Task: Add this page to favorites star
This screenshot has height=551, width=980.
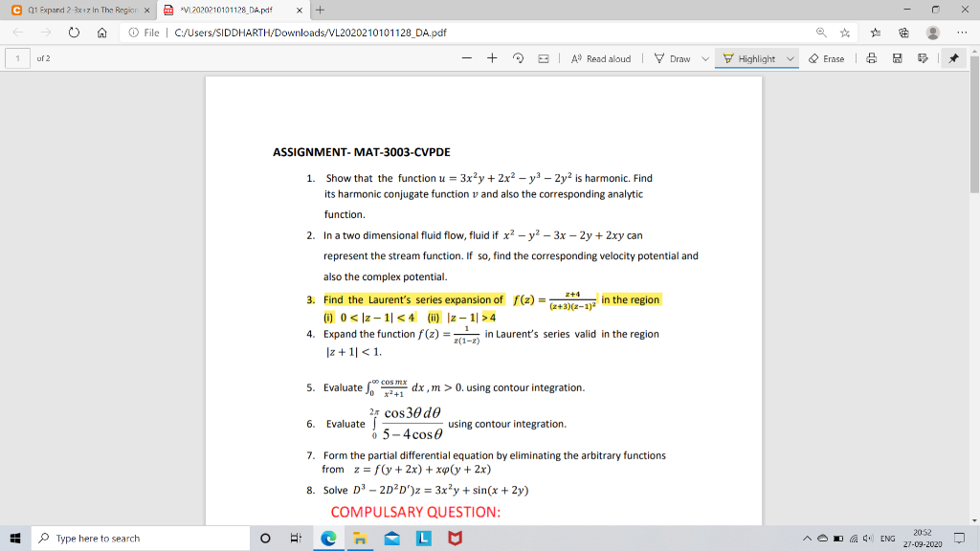Action: [x=845, y=33]
